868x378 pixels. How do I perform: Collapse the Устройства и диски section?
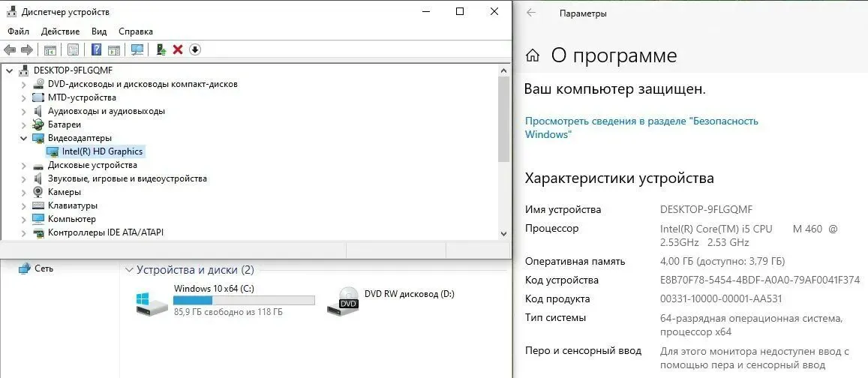tap(129, 270)
